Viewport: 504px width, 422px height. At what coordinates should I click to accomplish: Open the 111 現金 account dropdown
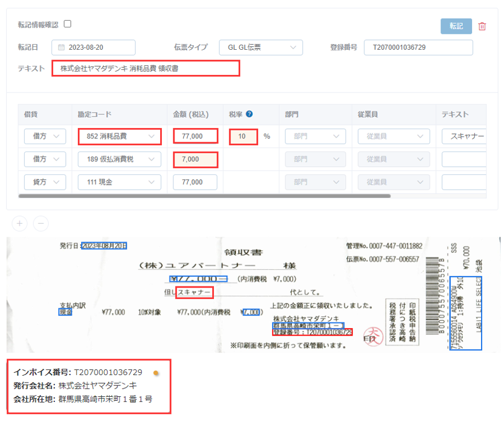[x=120, y=182]
